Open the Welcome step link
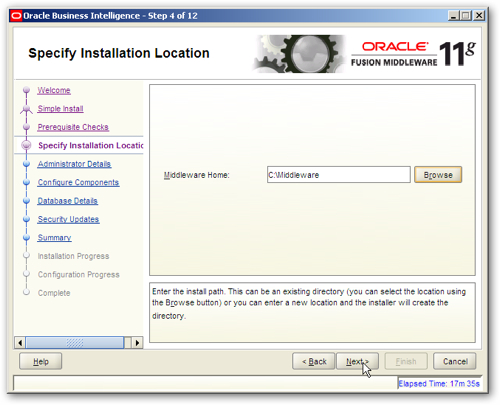The image size is (500, 405). (x=54, y=90)
